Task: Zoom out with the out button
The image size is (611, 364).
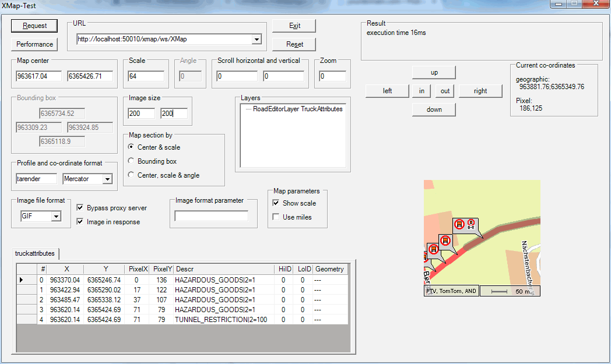Action: tap(445, 91)
